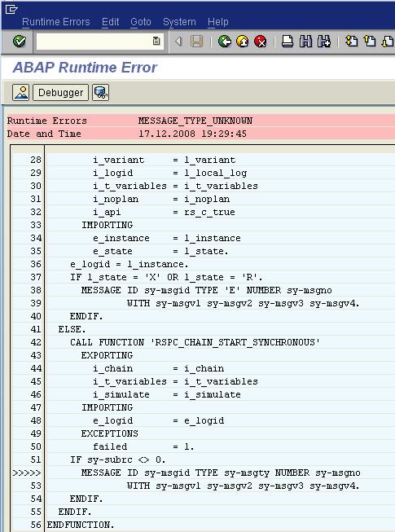This screenshot has width=395, height=532.
Task: Select the date 17.12.2008 19:29:45
Action: [x=192, y=134]
